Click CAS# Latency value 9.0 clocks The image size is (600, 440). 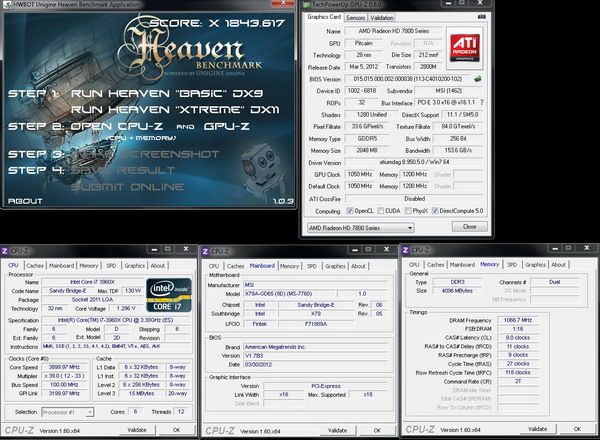pyautogui.click(x=518, y=337)
